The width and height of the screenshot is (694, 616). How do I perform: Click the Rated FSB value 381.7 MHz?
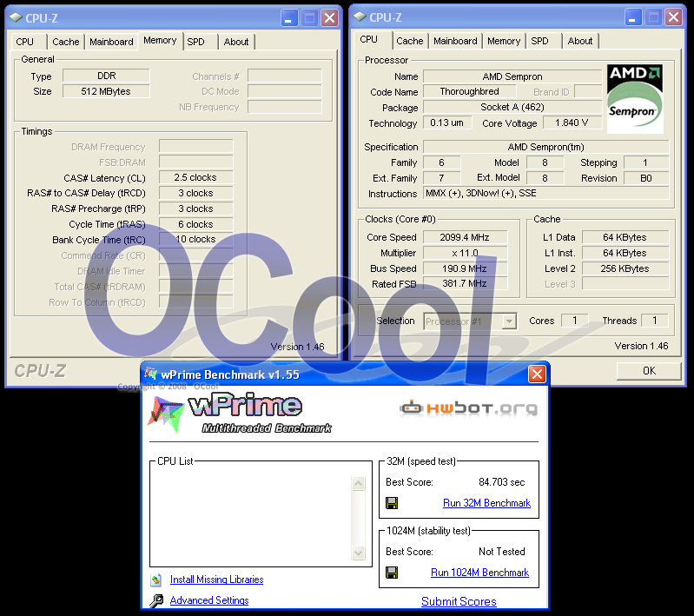click(465, 283)
